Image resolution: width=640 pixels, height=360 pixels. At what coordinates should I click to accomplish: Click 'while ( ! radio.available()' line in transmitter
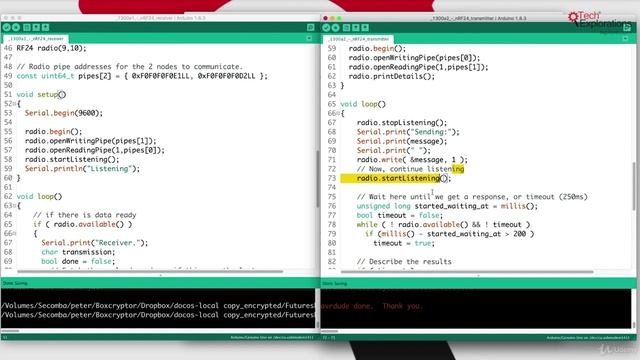pyautogui.click(x=443, y=224)
